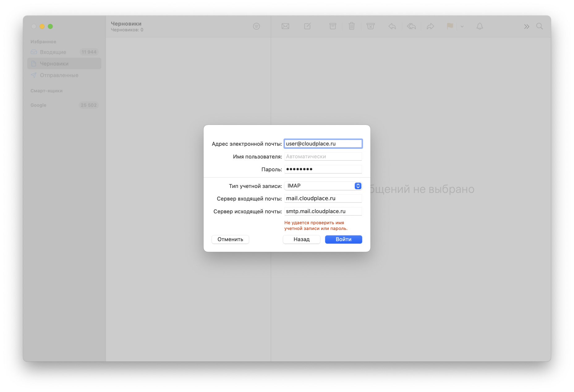Click the Mute bell icon
Screen dimensions: 574x392
[479, 26]
